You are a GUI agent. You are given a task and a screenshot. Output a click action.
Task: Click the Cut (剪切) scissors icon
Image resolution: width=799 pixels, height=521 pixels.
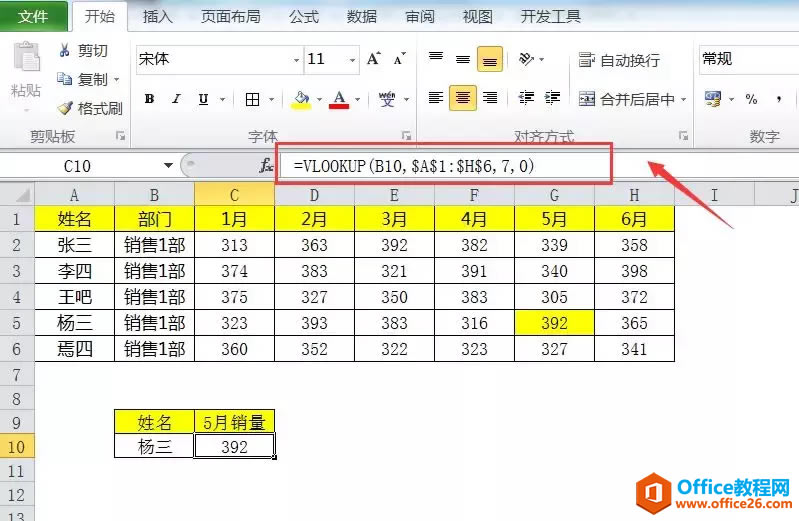[x=65, y=50]
